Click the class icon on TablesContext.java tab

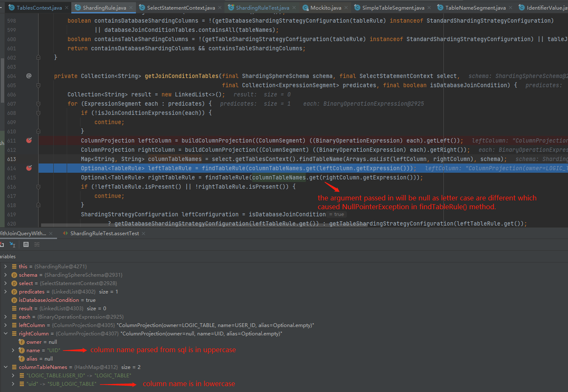11,7
